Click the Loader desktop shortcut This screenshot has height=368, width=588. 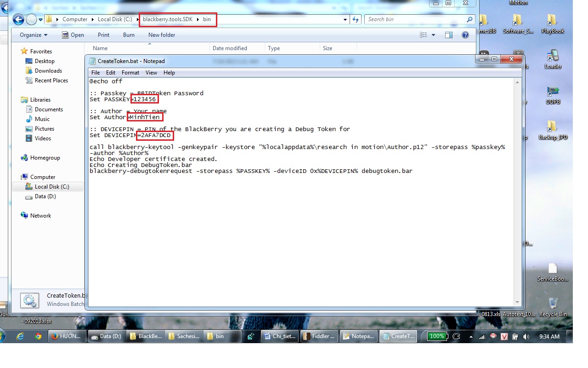click(x=553, y=59)
